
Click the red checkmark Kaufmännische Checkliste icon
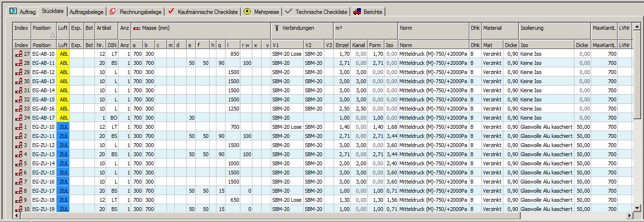pyautogui.click(x=170, y=12)
